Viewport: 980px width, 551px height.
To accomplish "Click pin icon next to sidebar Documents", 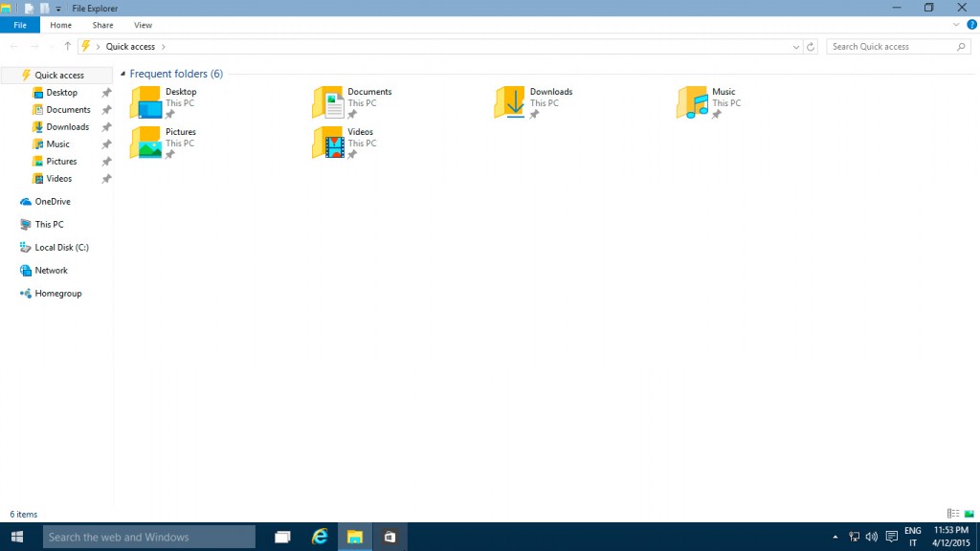I will [107, 110].
